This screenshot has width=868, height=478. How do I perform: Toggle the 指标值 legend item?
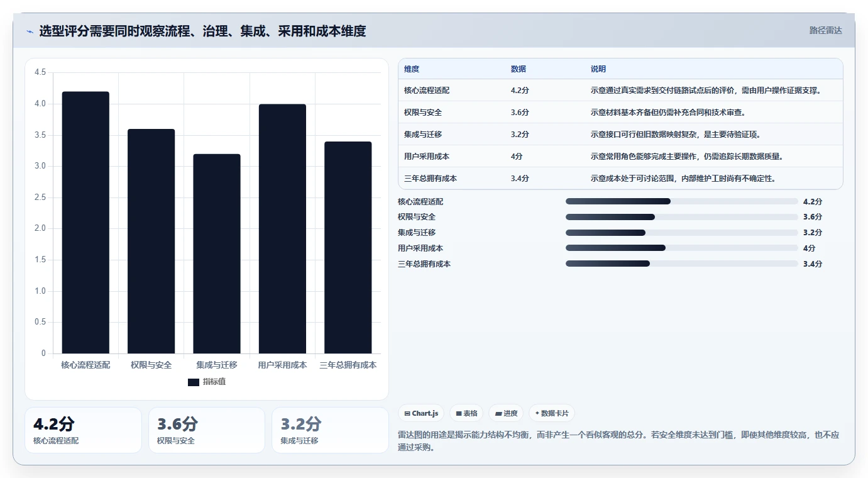(207, 382)
